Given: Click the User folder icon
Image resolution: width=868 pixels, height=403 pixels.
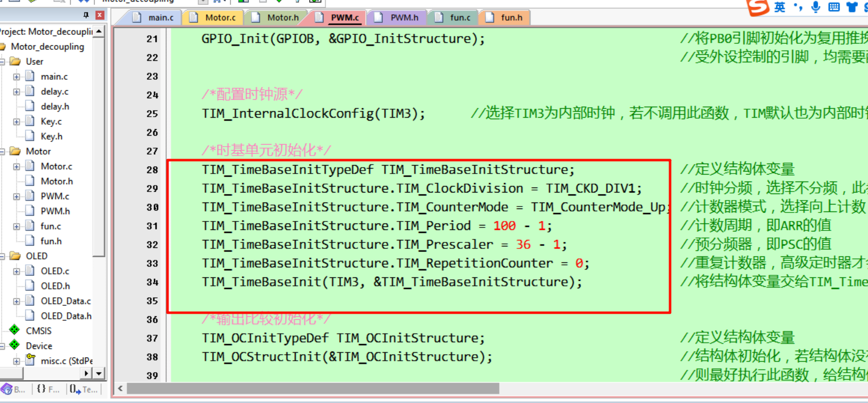Looking at the screenshot, I should pyautogui.click(x=15, y=61).
